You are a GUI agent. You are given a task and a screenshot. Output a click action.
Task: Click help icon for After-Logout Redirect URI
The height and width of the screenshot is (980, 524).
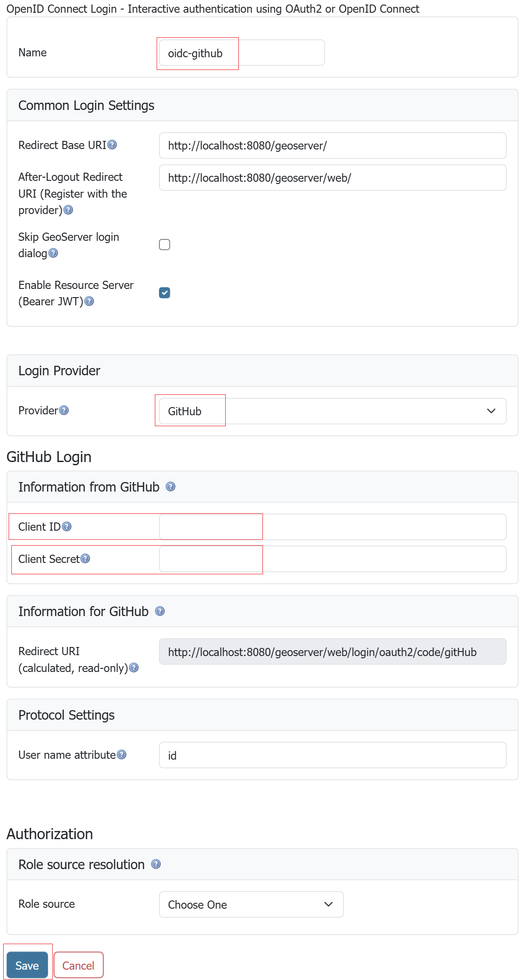[68, 210]
